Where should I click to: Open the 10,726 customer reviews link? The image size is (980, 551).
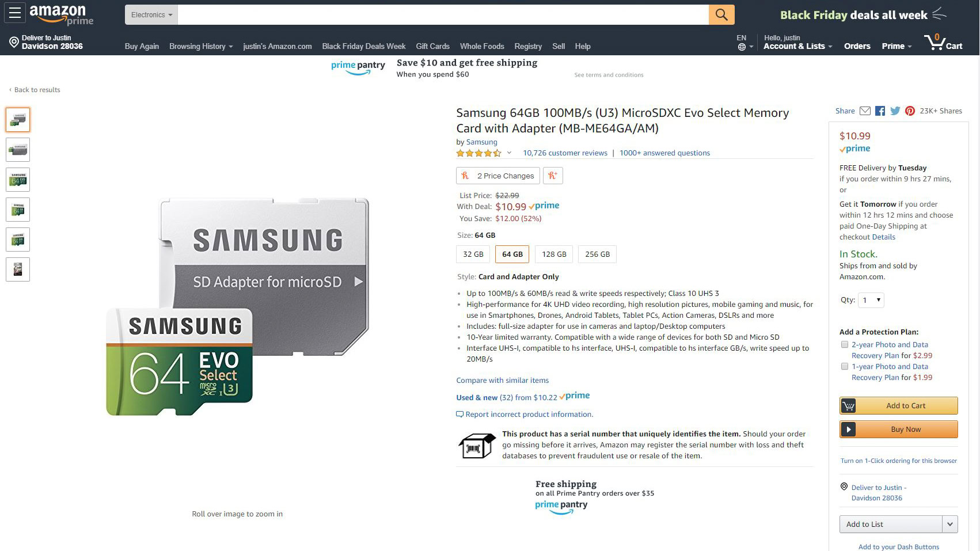pyautogui.click(x=565, y=153)
